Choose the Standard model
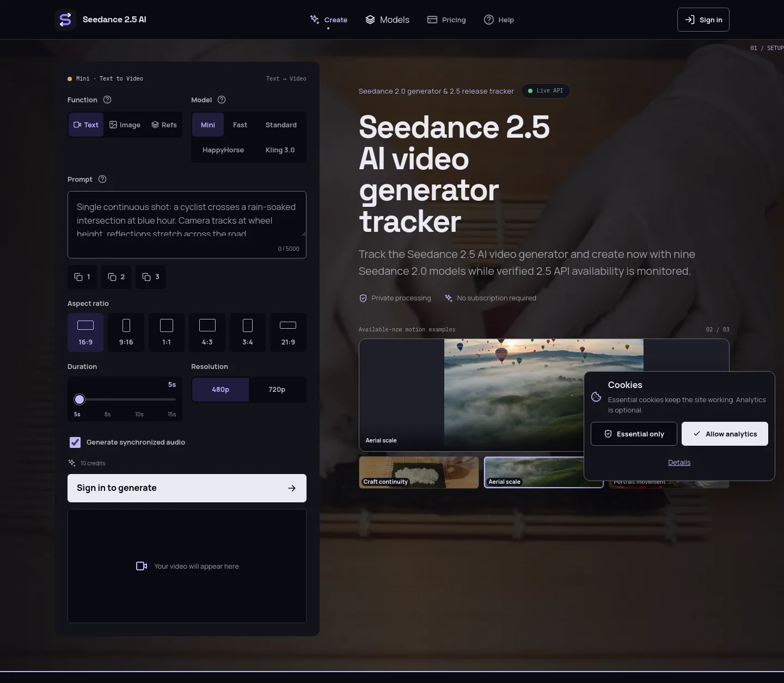 (x=281, y=125)
